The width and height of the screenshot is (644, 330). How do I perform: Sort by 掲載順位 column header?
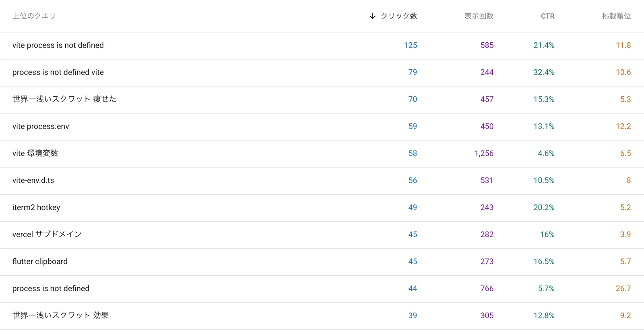click(616, 16)
